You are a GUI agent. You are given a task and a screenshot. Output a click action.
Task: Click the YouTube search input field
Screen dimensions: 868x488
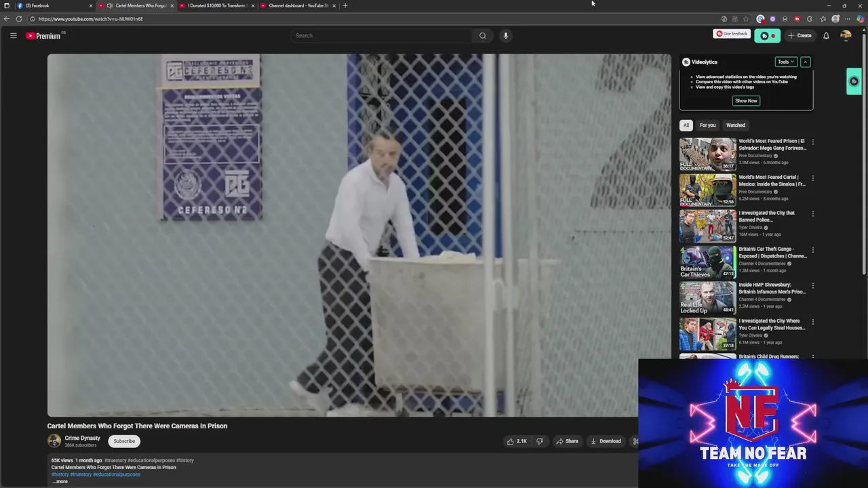click(x=383, y=35)
